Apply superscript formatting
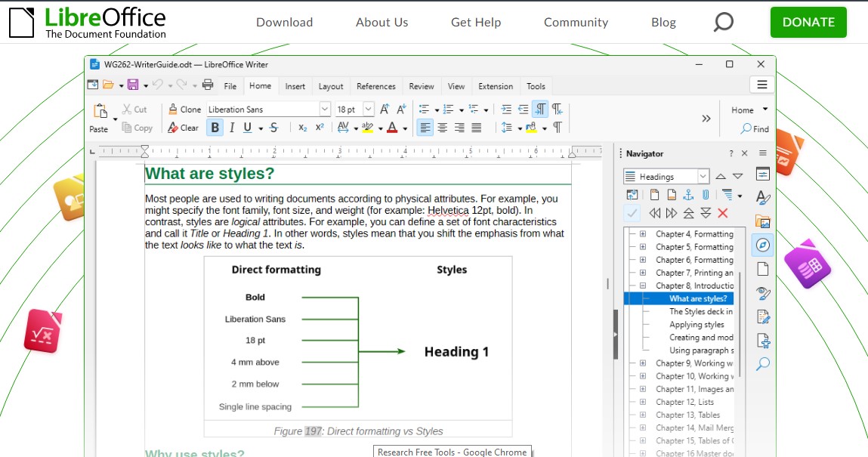 [320, 128]
